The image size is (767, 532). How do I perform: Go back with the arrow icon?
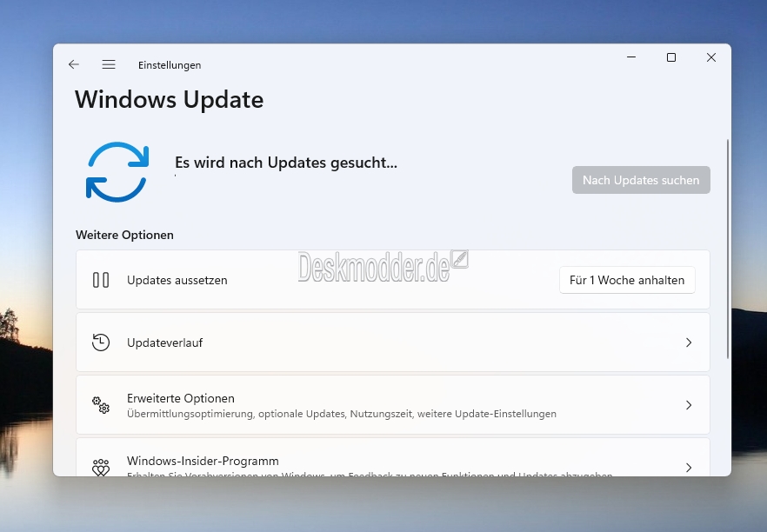pyautogui.click(x=74, y=64)
